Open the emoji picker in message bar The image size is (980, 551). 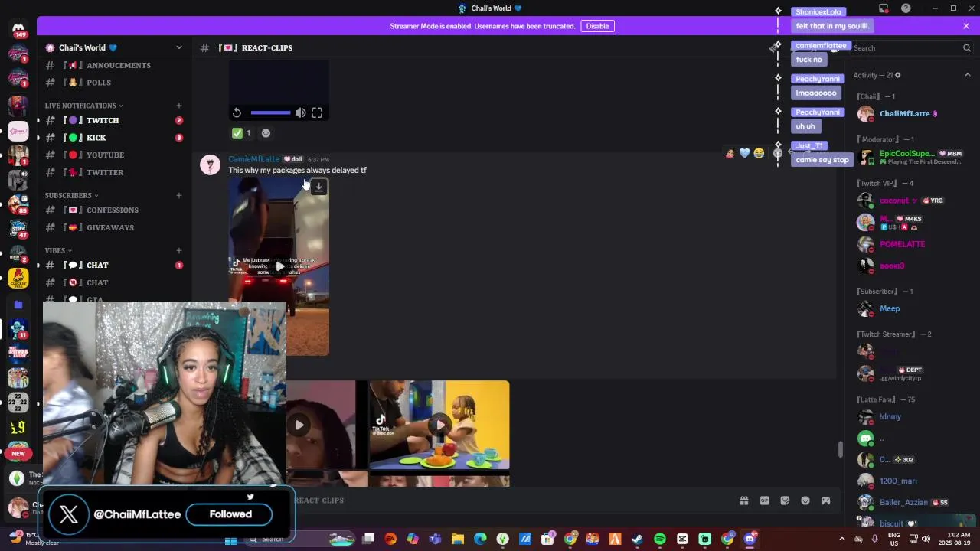(805, 500)
